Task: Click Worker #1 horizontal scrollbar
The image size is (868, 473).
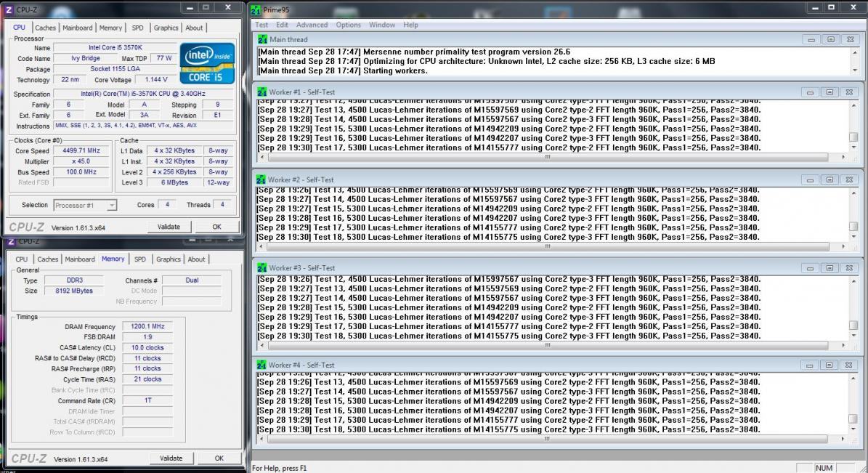Action: click(x=548, y=157)
